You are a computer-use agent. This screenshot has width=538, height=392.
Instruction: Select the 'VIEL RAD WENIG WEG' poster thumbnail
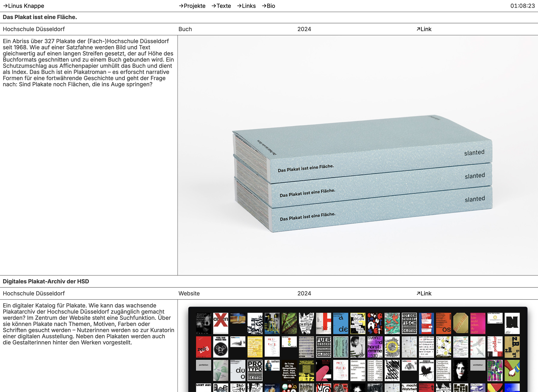(x=221, y=347)
